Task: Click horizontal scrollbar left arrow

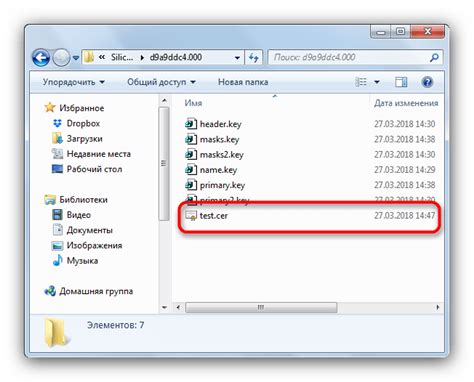Action: tap(178, 307)
